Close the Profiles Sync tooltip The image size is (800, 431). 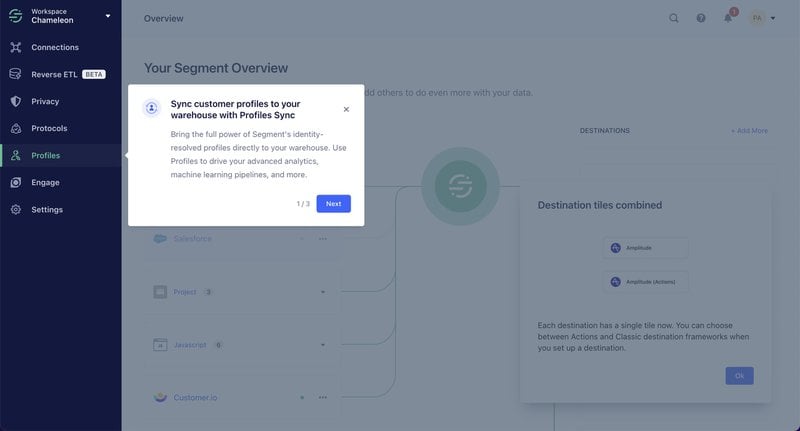pyautogui.click(x=346, y=109)
